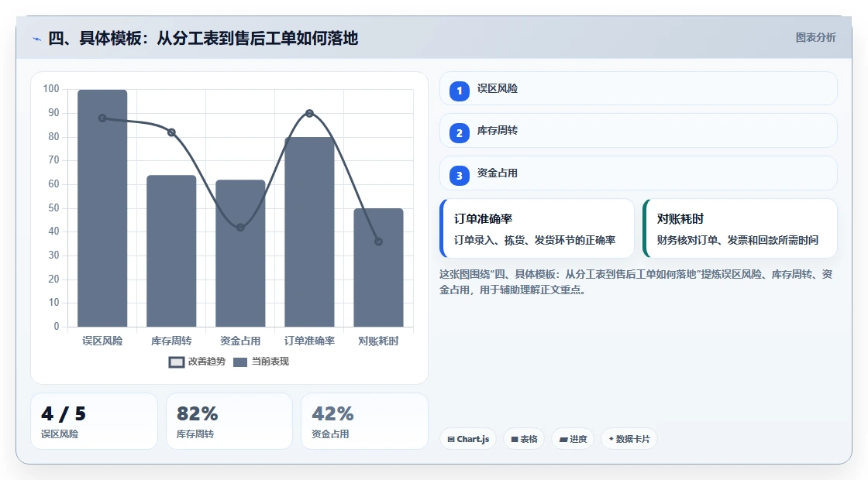Click the 表格 tag
The height and width of the screenshot is (480, 868).
tap(524, 439)
